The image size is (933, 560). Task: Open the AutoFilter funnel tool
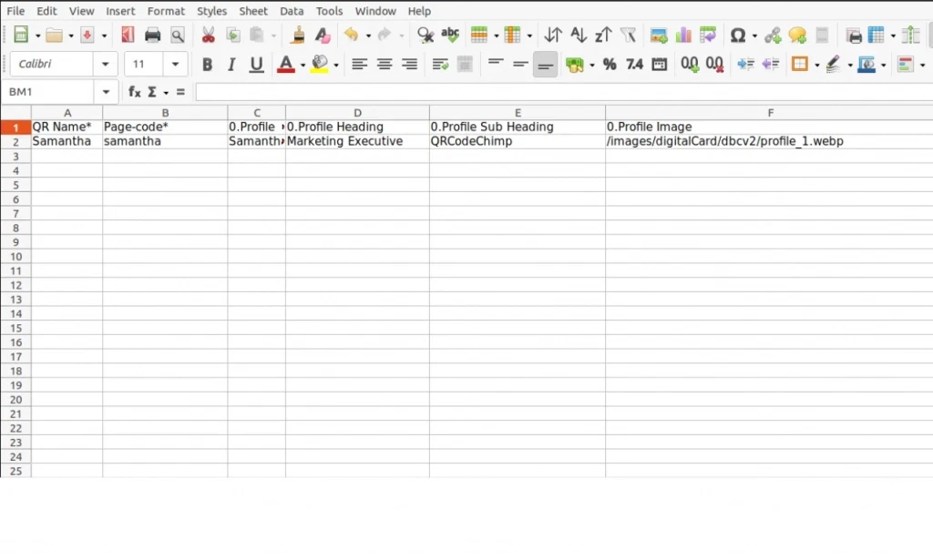628,36
